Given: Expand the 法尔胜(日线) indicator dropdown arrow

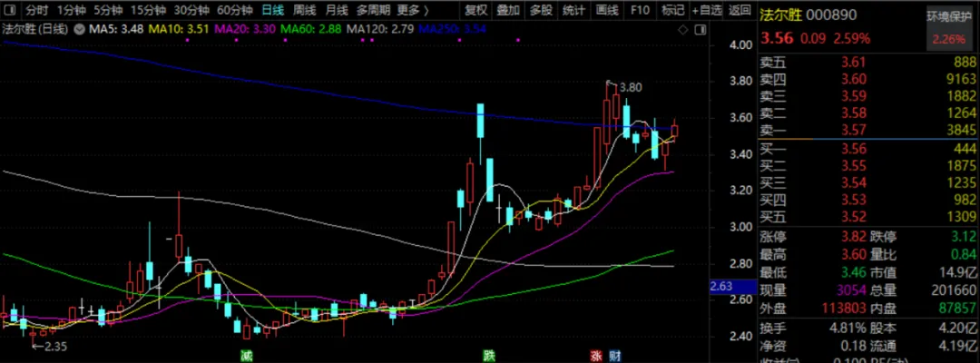Looking at the screenshot, I should (x=79, y=29).
